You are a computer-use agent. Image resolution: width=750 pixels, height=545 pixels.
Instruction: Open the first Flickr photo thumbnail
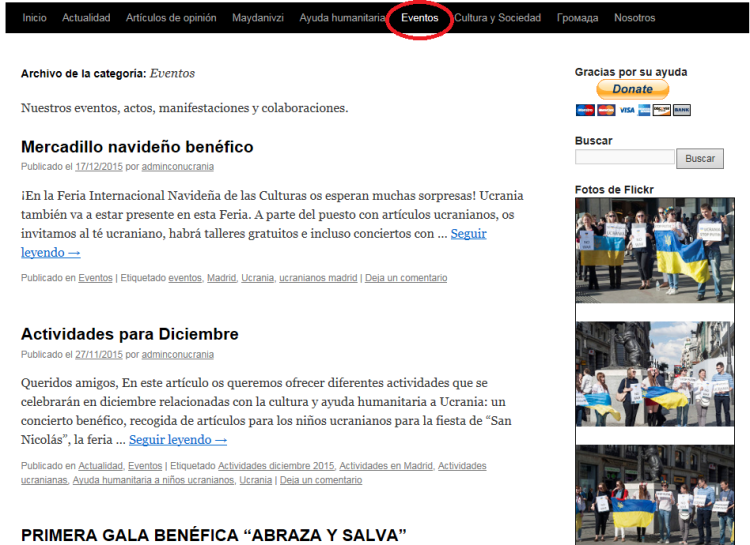click(655, 250)
